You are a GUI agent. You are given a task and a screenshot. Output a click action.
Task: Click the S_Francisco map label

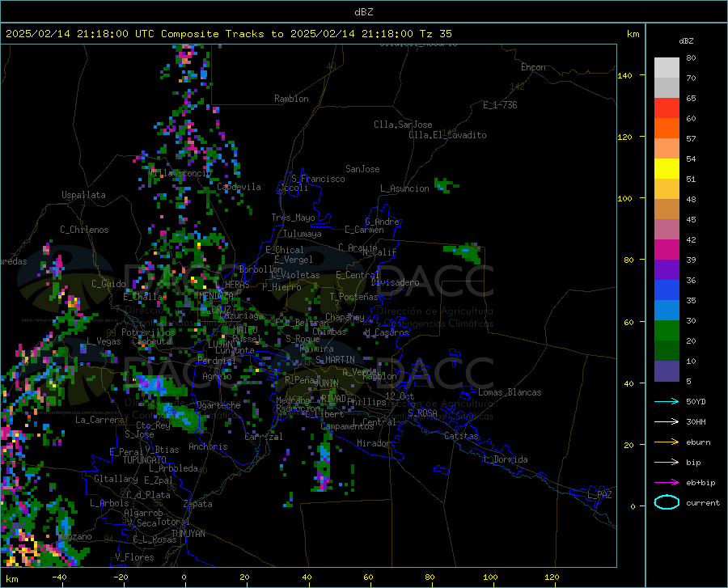[x=318, y=179]
